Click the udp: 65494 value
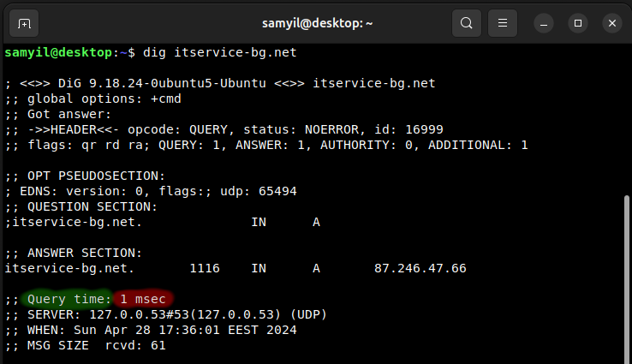The height and width of the screenshot is (364, 632). [259, 192]
